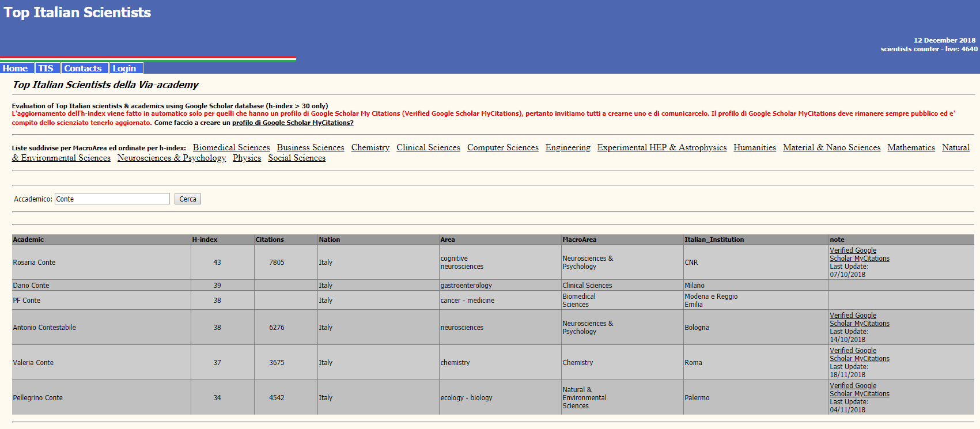Click the ecology - biology area cell
The image size is (980, 429).
click(x=500, y=398)
